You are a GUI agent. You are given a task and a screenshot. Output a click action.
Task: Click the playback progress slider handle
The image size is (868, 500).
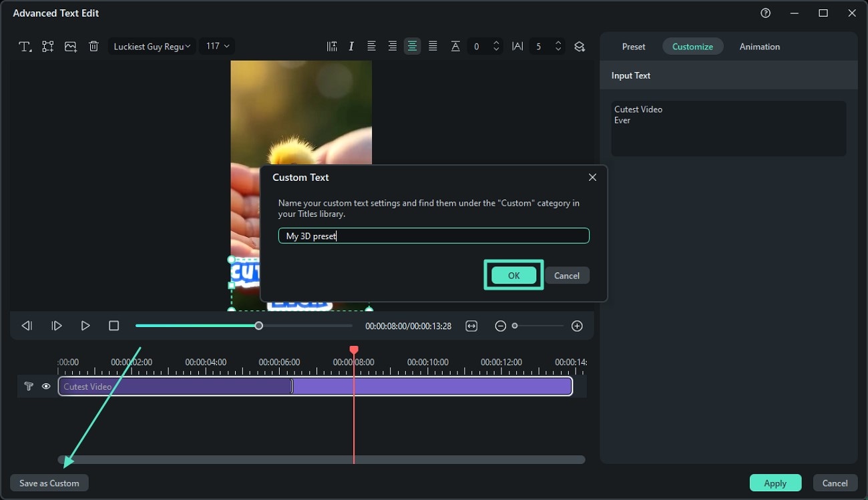[259, 326]
